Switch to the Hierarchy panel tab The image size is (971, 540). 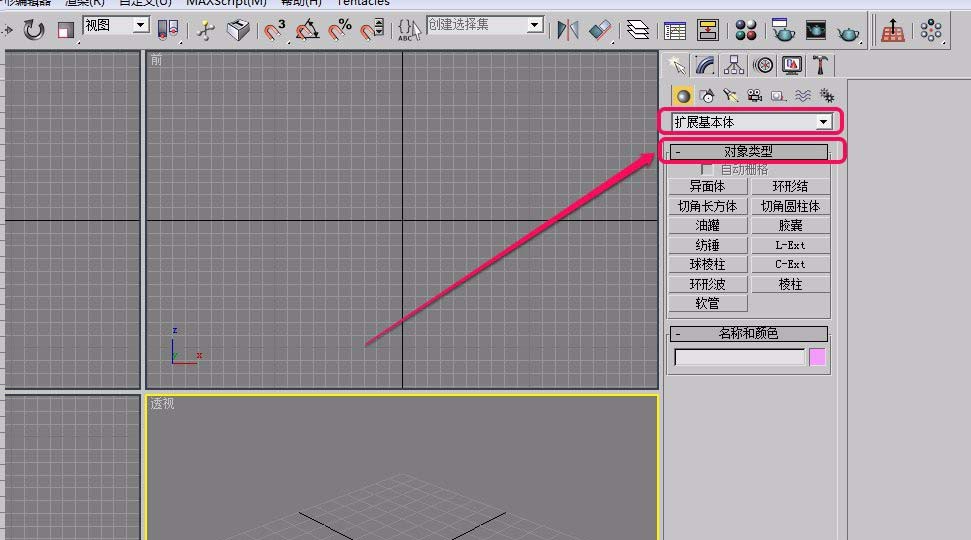(x=734, y=65)
